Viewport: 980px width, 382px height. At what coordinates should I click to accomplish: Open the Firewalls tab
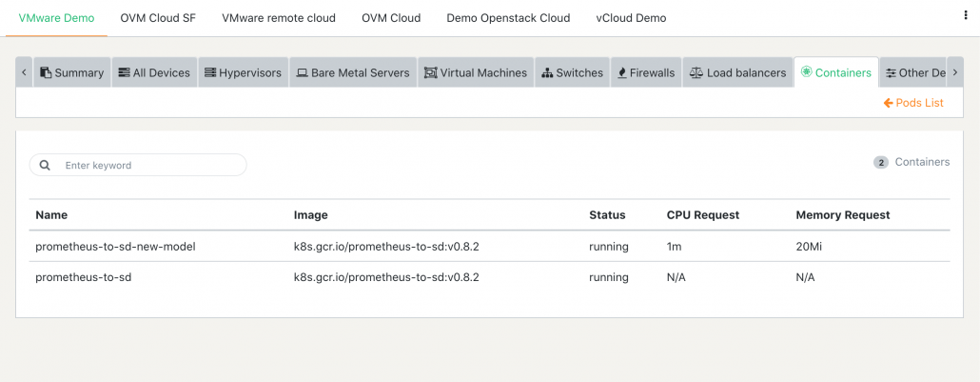point(646,72)
